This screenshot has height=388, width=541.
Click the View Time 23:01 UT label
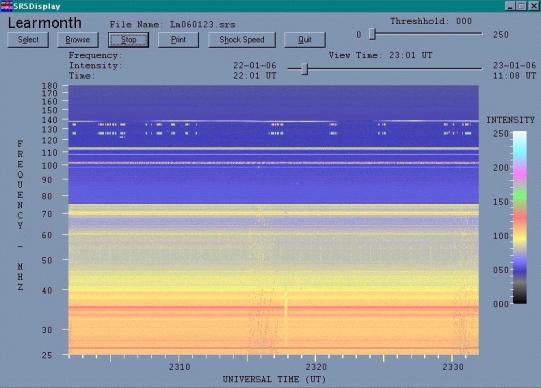380,55
